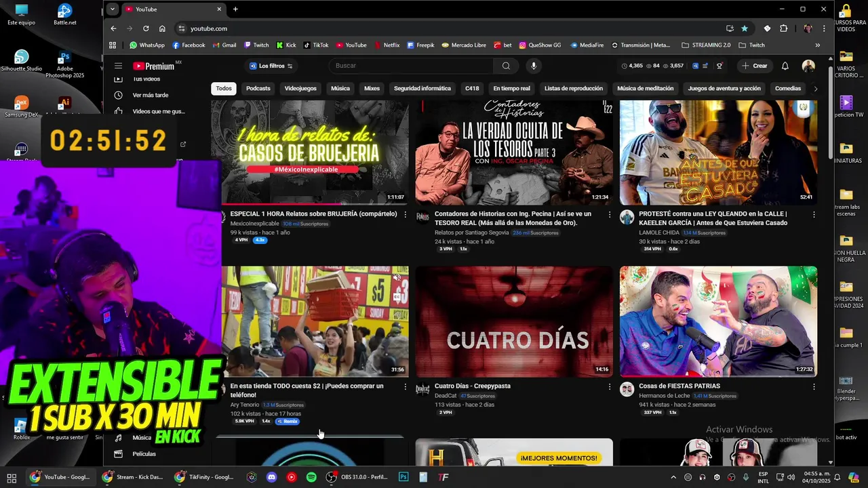This screenshot has width=868, height=488.
Task: Click the Chrome address bar
Action: [x=448, y=28]
